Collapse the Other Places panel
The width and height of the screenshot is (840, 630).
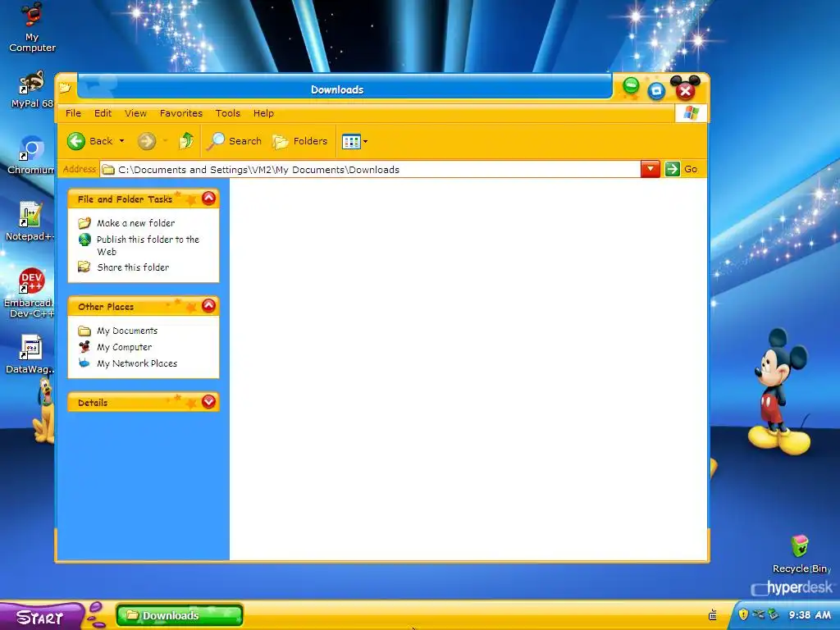pos(208,306)
